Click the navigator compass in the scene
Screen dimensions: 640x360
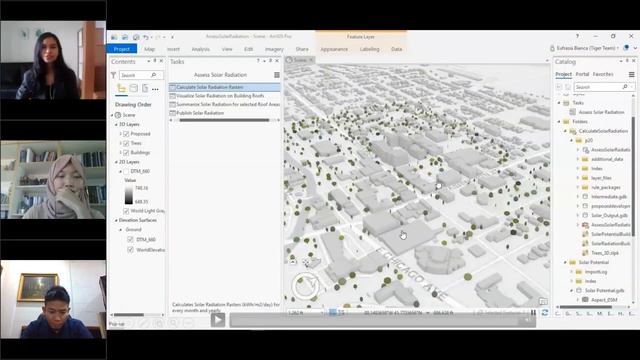[306, 285]
